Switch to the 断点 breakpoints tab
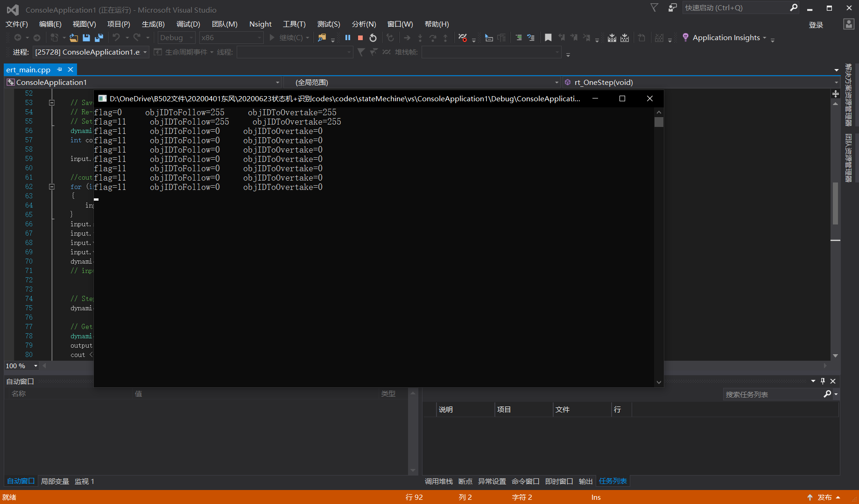Screen dimensions: 859x504 [x=465, y=481]
